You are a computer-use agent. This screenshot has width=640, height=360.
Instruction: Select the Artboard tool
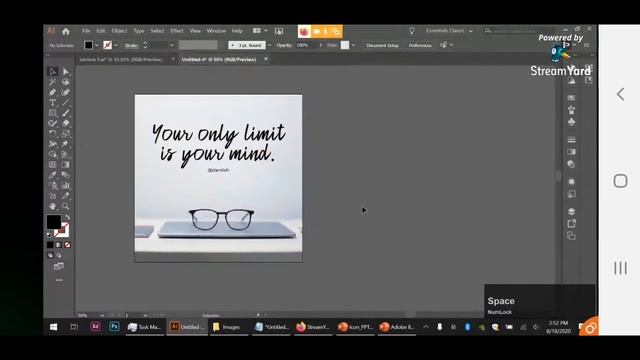(53, 196)
